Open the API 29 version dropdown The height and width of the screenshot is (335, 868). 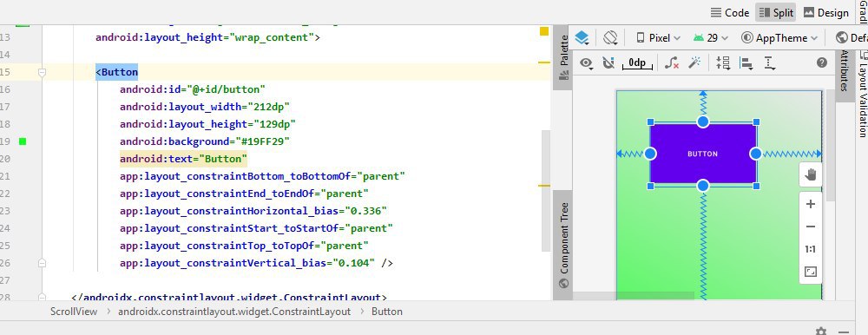711,37
